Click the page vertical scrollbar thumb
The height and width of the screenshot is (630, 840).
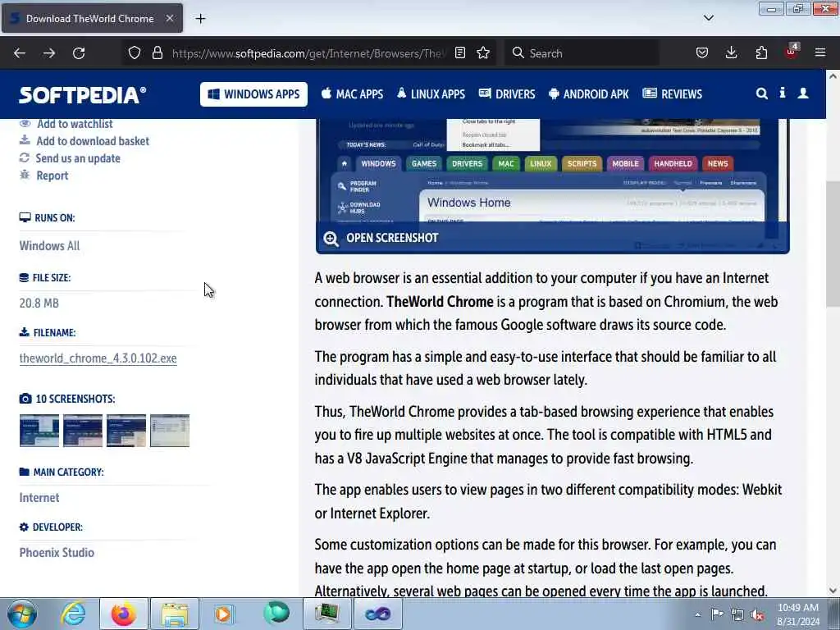tap(833, 244)
